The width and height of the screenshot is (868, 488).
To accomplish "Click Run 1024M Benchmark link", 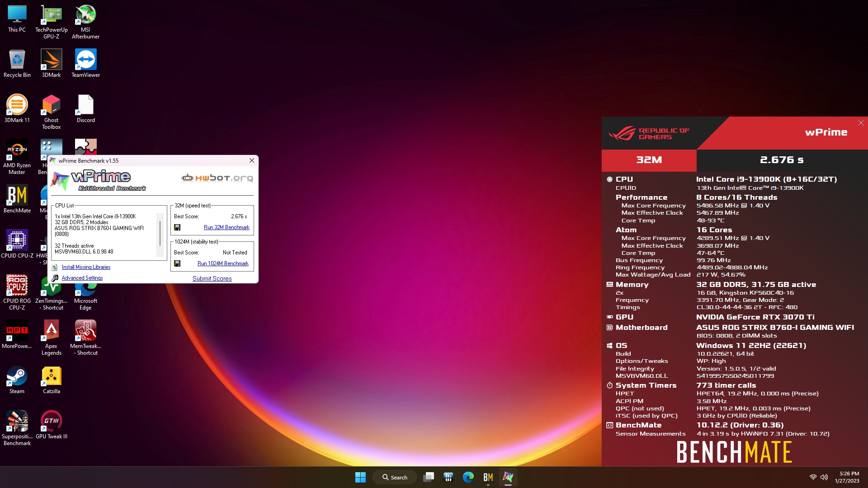I will [223, 263].
